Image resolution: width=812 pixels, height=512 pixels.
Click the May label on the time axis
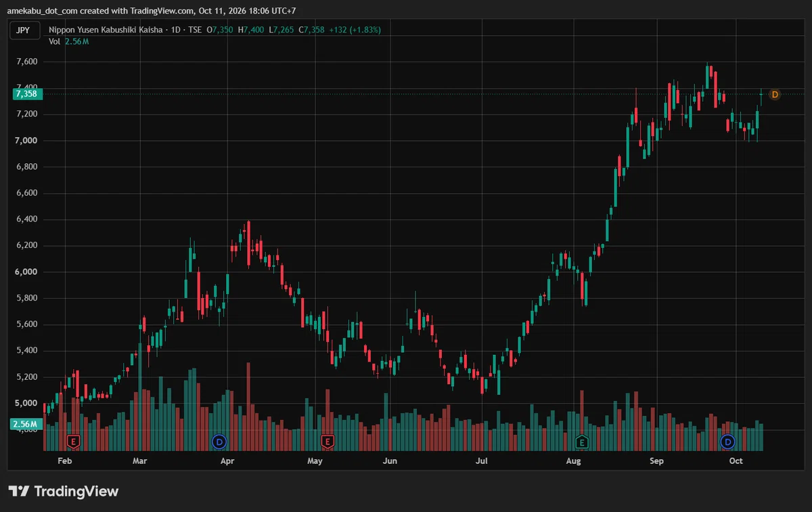(315, 462)
